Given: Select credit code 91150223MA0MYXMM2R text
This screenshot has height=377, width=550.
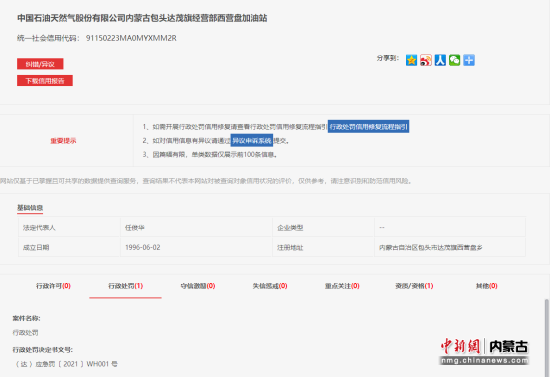Looking at the screenshot, I should tap(131, 38).
